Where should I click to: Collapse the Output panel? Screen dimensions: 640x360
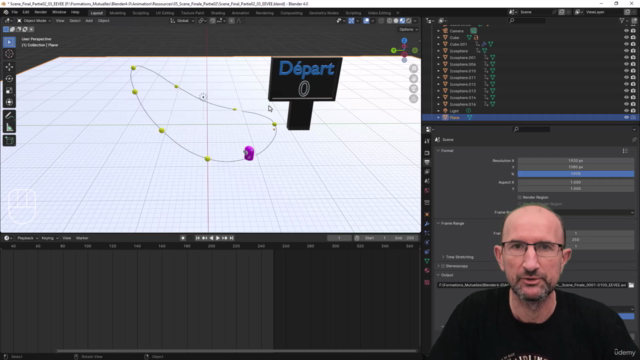click(438, 275)
